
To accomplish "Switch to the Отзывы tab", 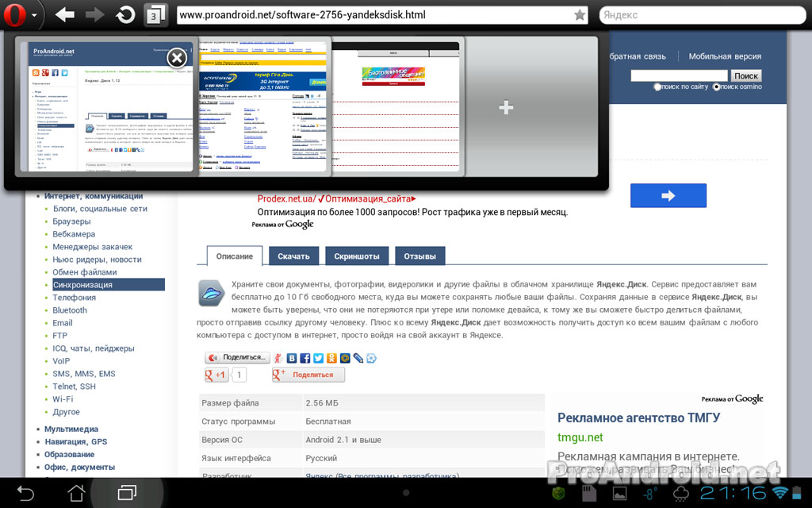I will (420, 256).
